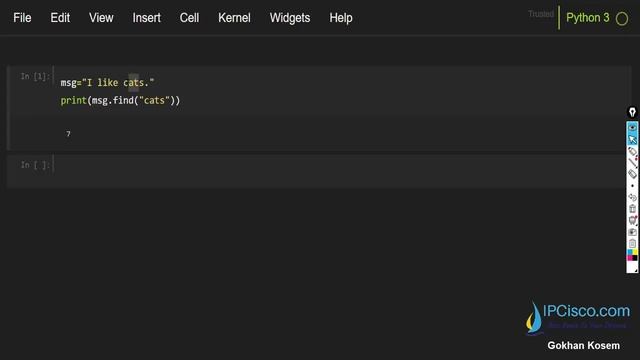Open the Edit menu

click(60, 18)
